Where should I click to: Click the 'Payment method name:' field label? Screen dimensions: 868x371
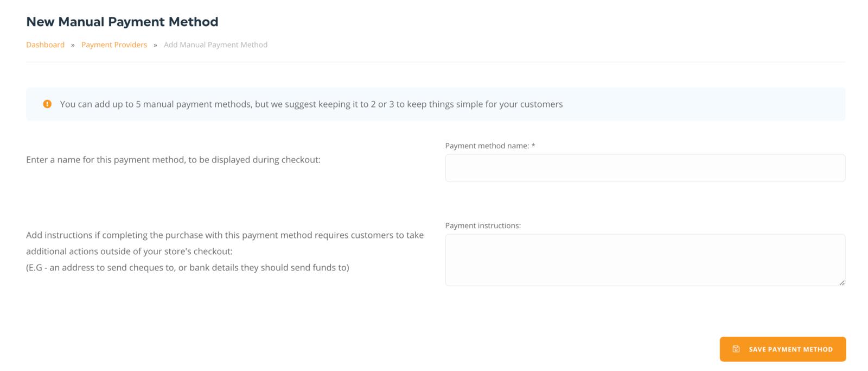coord(487,146)
